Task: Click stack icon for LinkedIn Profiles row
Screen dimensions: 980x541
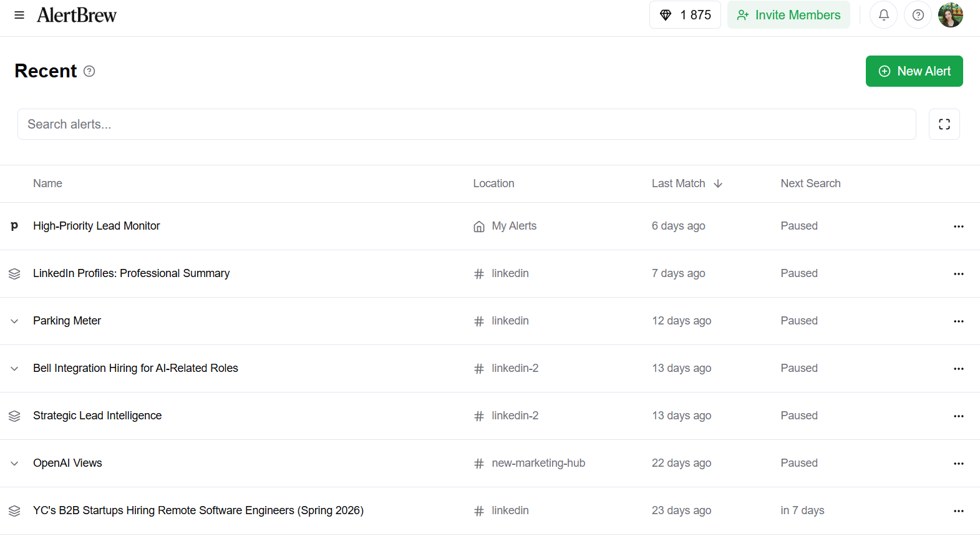Action: point(14,274)
